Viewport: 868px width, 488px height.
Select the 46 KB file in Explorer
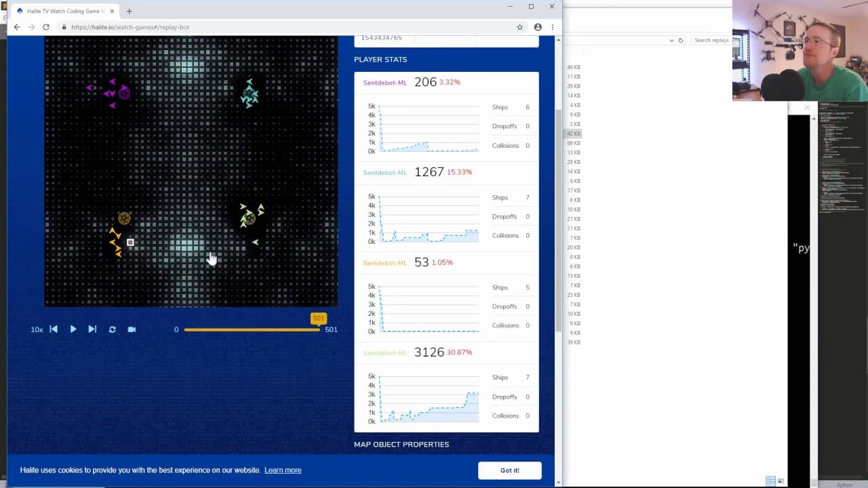tap(574, 67)
